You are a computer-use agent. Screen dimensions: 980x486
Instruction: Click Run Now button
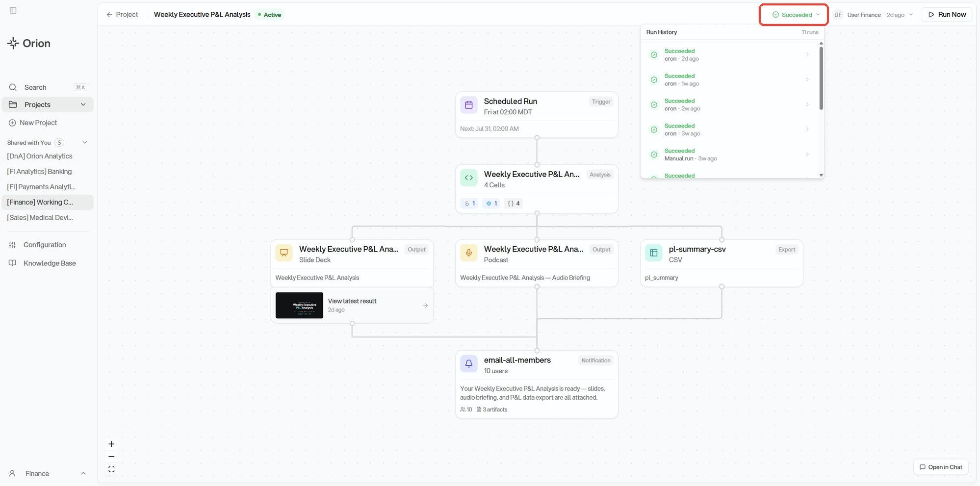pos(947,15)
